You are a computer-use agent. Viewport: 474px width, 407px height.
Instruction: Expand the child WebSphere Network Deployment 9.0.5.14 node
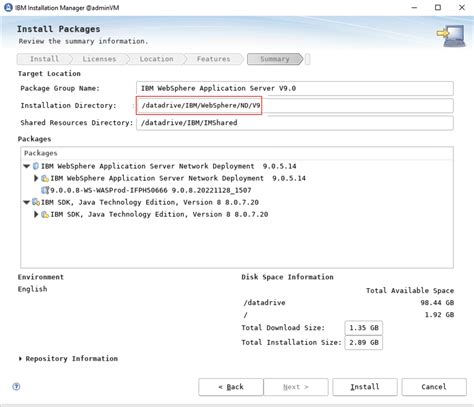pos(36,178)
